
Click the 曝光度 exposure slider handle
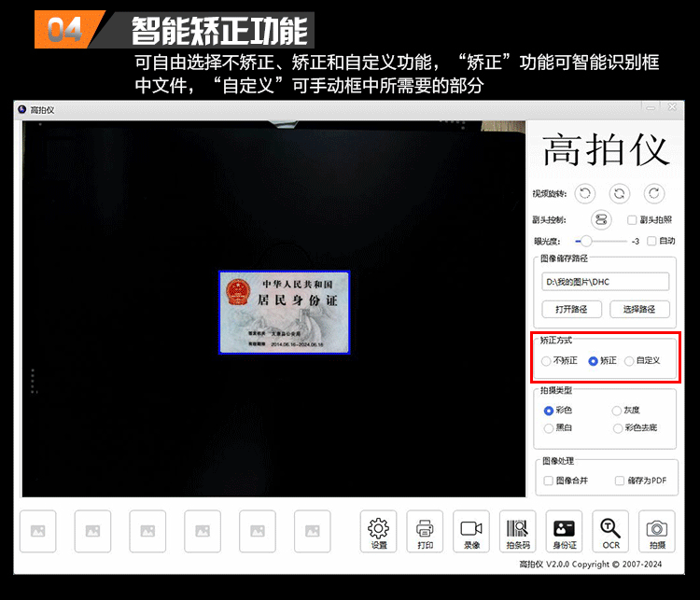click(586, 241)
